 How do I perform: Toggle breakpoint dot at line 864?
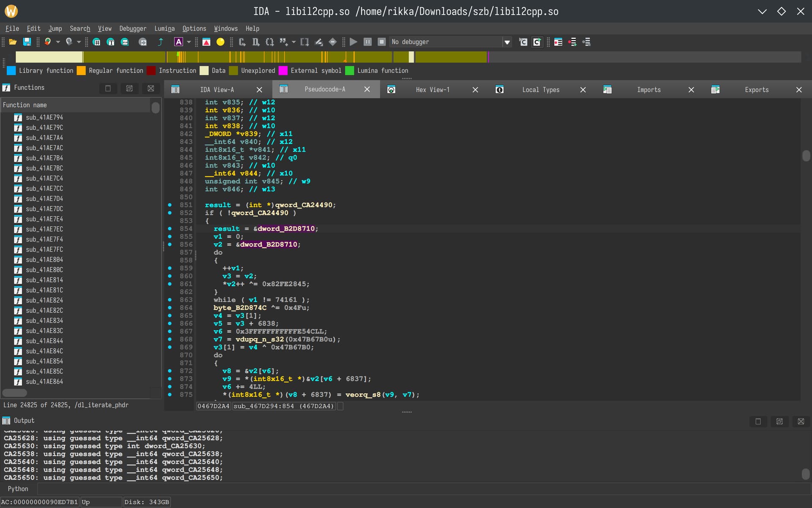click(x=170, y=308)
